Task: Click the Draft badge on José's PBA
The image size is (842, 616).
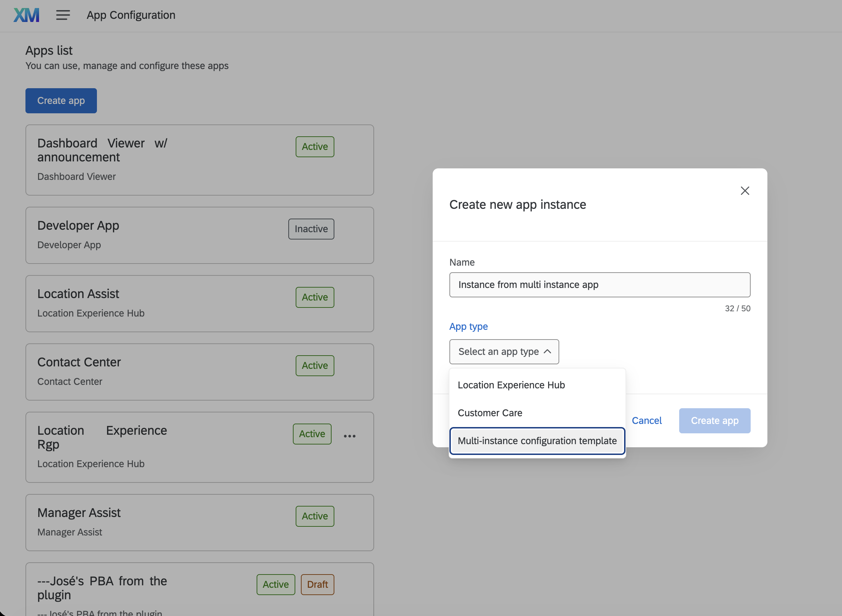Action: pyautogui.click(x=317, y=584)
